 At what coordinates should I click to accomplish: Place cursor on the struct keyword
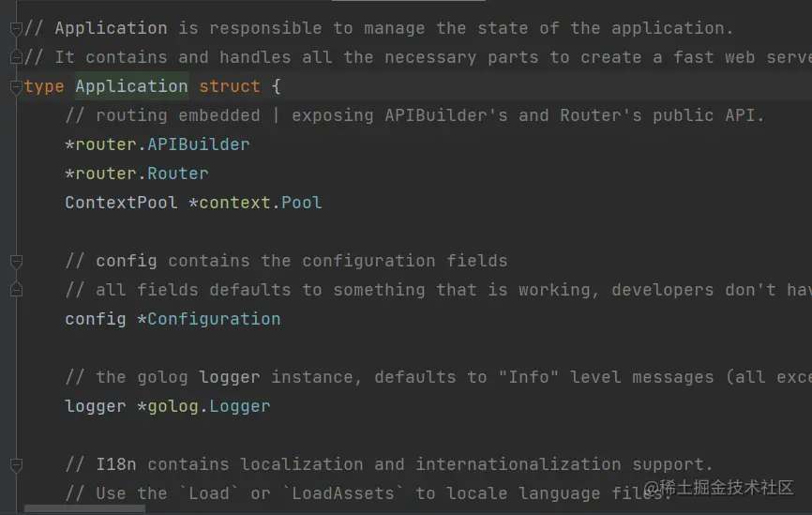pyautogui.click(x=229, y=86)
